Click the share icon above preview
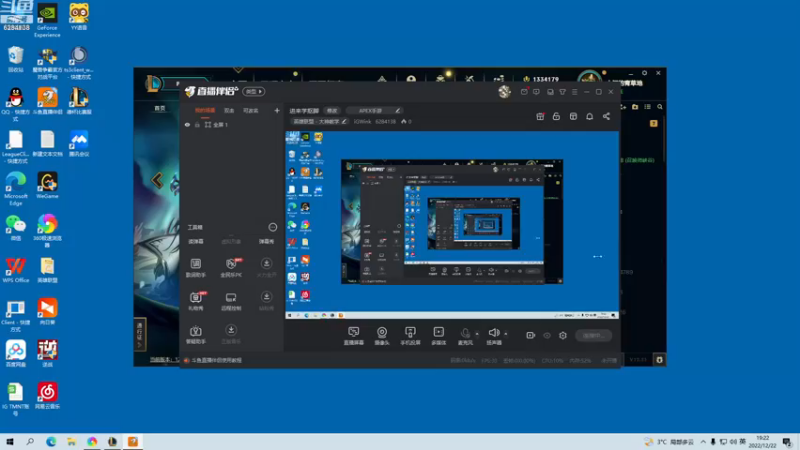 [606, 116]
